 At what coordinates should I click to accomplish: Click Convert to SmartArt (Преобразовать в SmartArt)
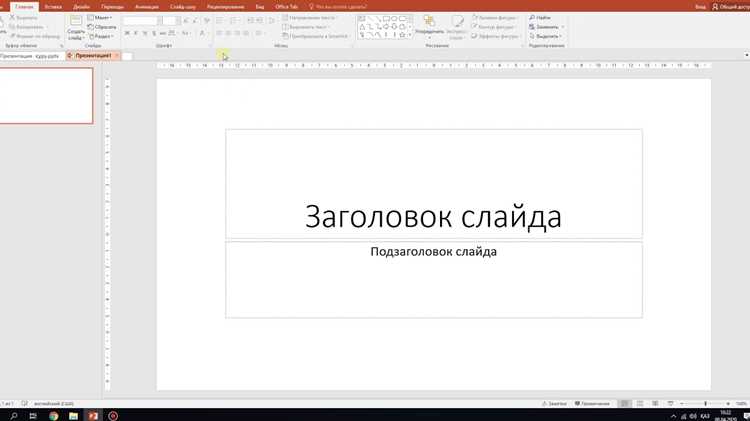click(315, 36)
